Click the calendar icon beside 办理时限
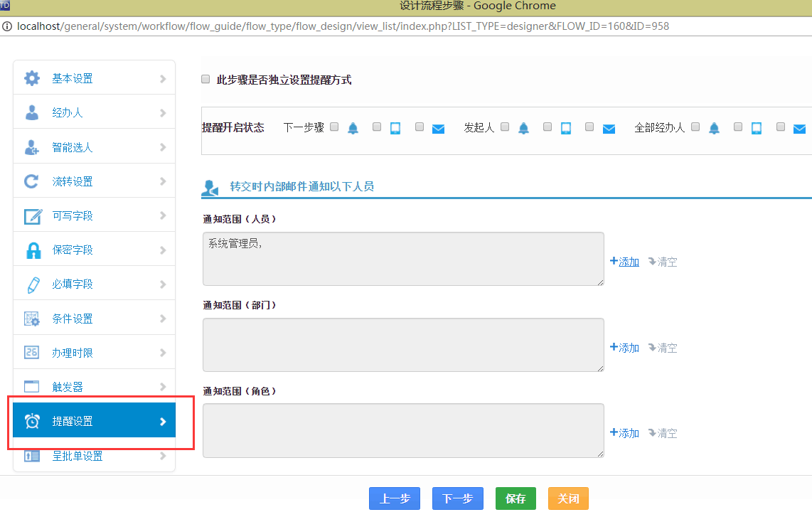812x512 pixels. pyautogui.click(x=32, y=353)
